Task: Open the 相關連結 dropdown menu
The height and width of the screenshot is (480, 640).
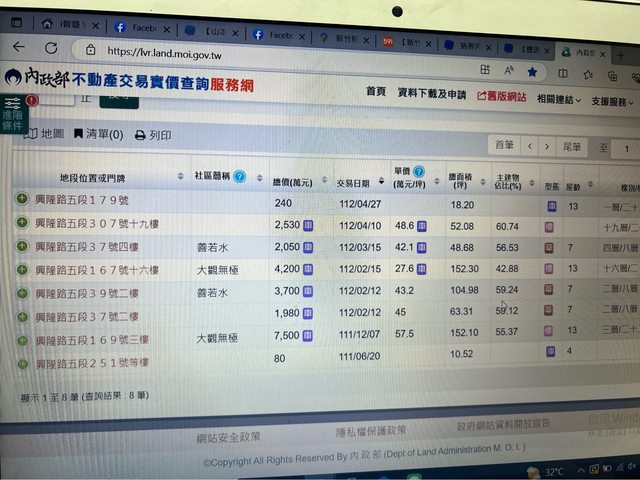Action: click(558, 100)
